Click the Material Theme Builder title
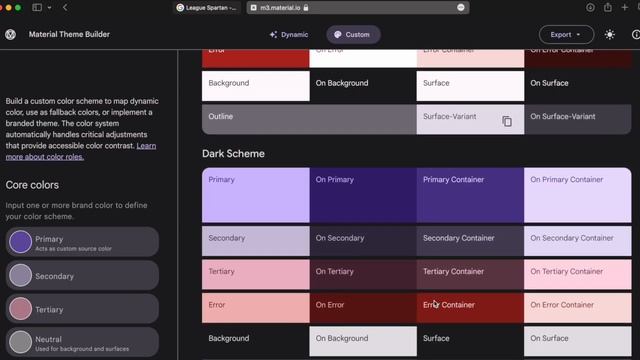This screenshot has height=360, width=640. (x=69, y=35)
